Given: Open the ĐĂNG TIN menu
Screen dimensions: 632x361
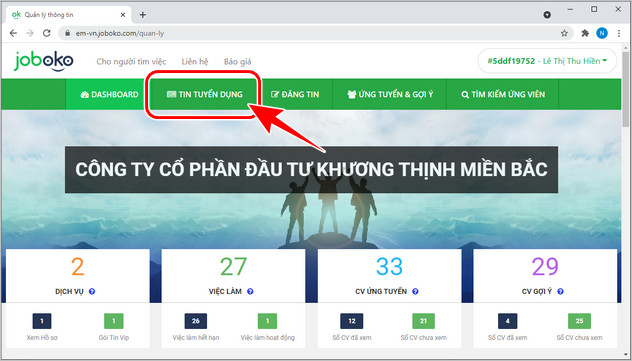Looking at the screenshot, I should (x=295, y=95).
